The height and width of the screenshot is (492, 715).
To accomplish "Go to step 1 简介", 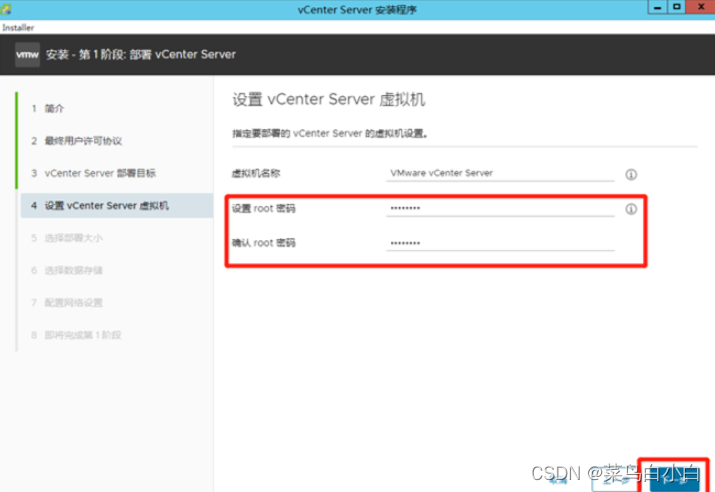I will [x=48, y=109].
